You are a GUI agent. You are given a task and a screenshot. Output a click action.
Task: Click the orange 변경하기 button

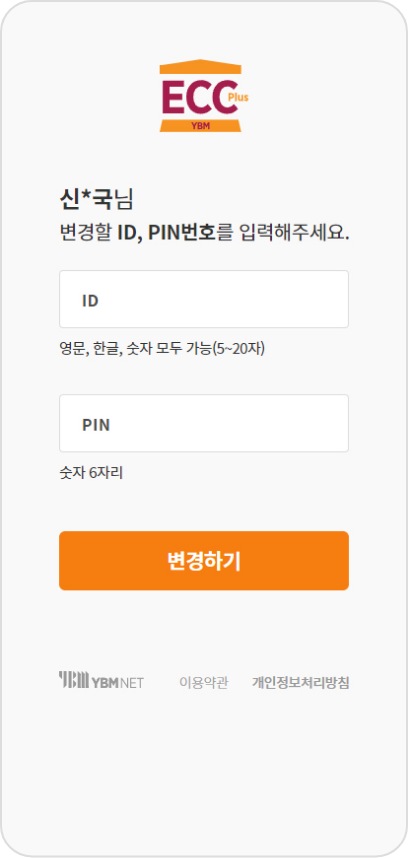point(204,561)
